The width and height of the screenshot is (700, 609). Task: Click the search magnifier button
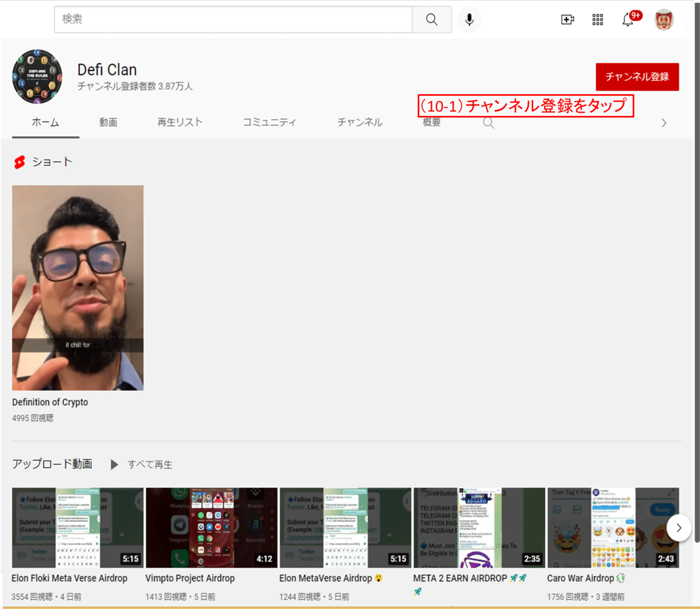431,20
